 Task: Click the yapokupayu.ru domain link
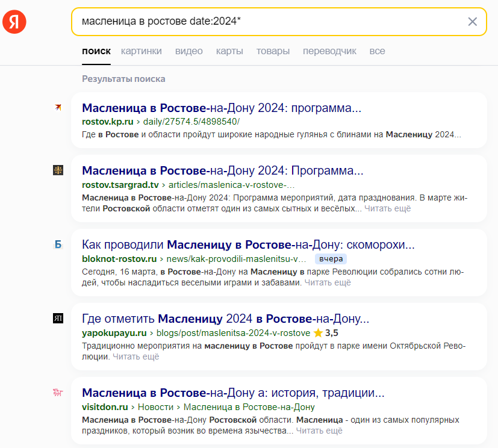114,333
